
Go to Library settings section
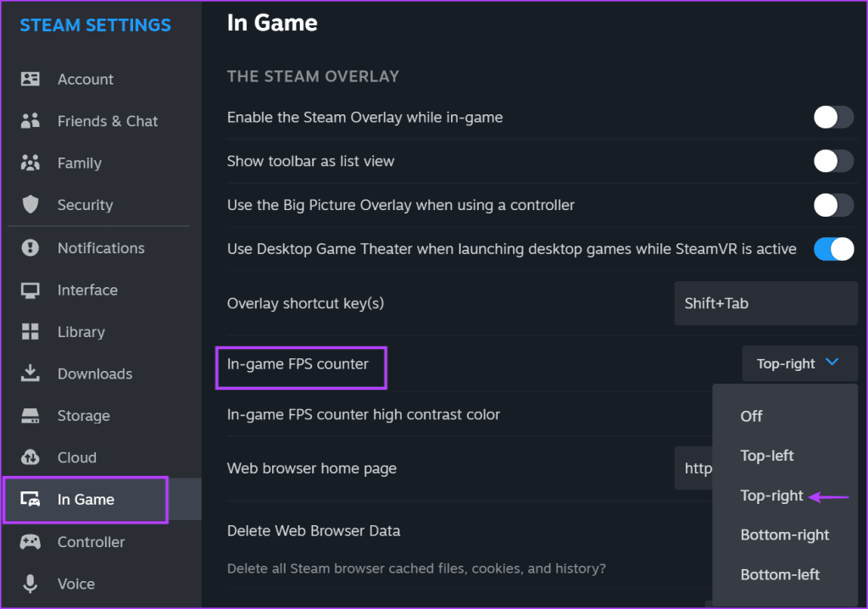81,332
